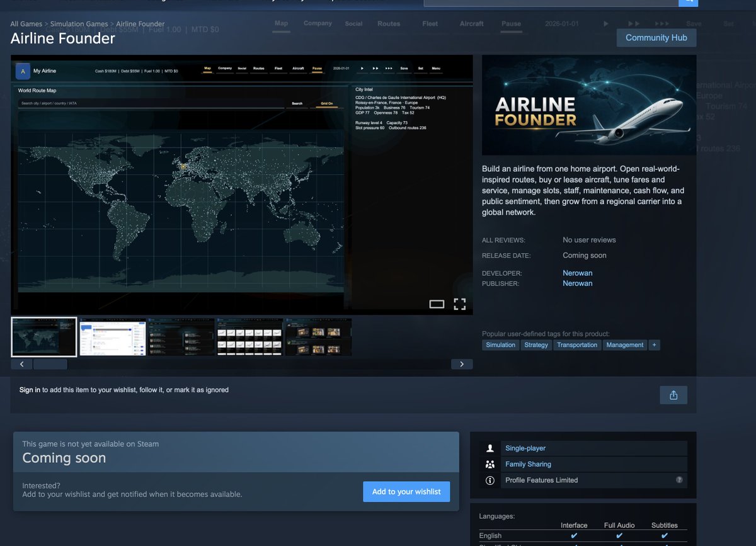Click the large Coming soon heading

point(64,458)
